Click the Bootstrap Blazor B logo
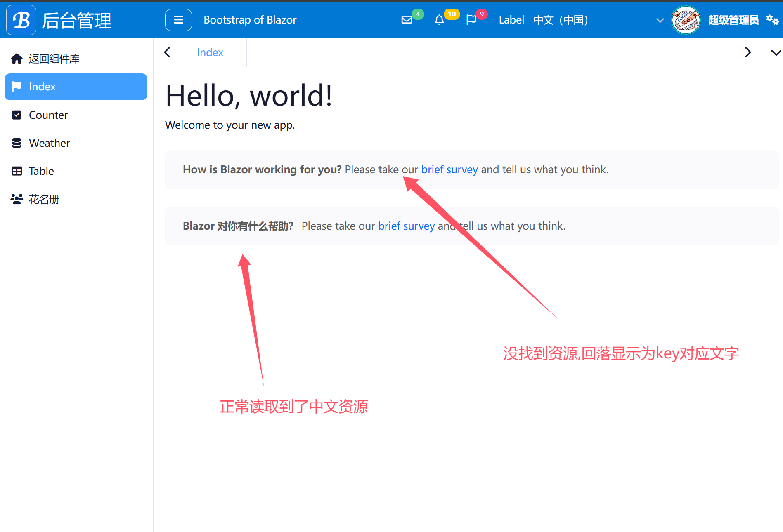783x532 pixels. [21, 20]
